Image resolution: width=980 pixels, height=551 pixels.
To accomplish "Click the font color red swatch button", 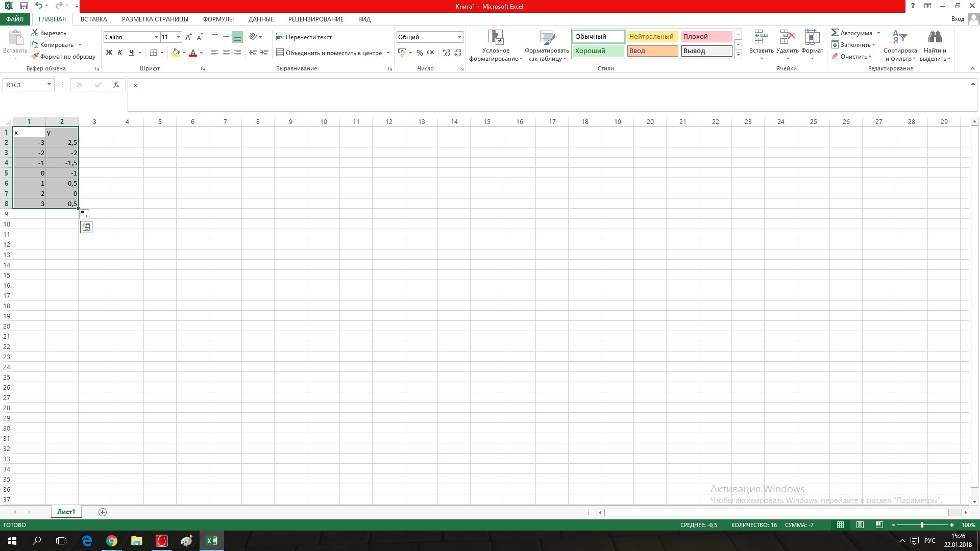I will click(x=193, y=53).
